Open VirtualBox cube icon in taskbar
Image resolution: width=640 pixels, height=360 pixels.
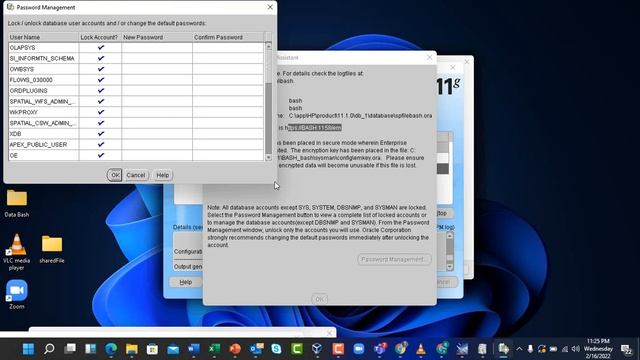(317, 349)
